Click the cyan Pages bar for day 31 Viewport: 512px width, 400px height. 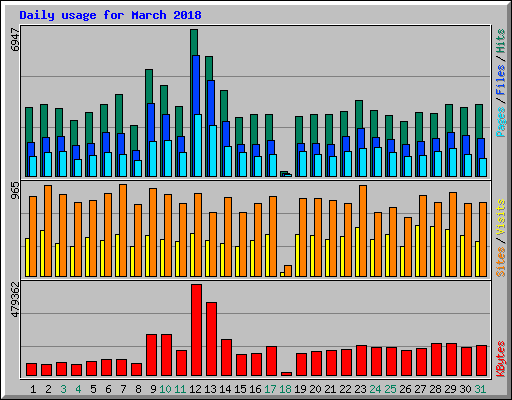pos(483,167)
